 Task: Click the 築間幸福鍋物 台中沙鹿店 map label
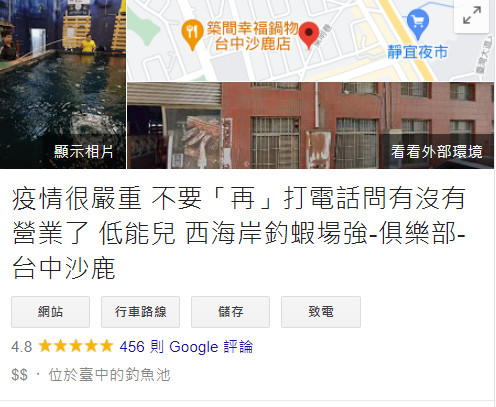pyautogui.click(x=252, y=36)
